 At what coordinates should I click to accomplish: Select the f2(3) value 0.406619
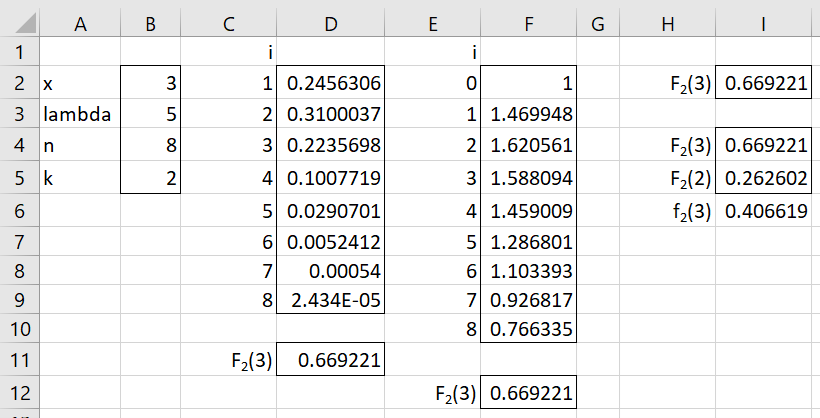pyautogui.click(x=764, y=210)
